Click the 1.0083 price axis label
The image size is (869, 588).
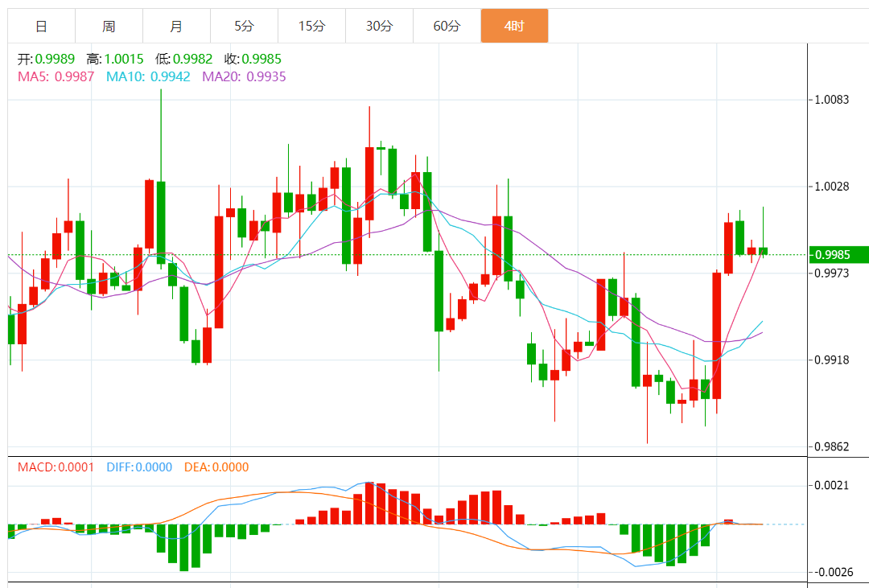coord(831,100)
